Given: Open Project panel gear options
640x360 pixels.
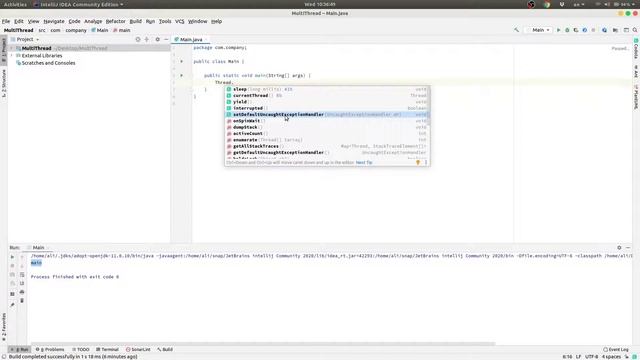Looking at the screenshot, I should (158, 40).
